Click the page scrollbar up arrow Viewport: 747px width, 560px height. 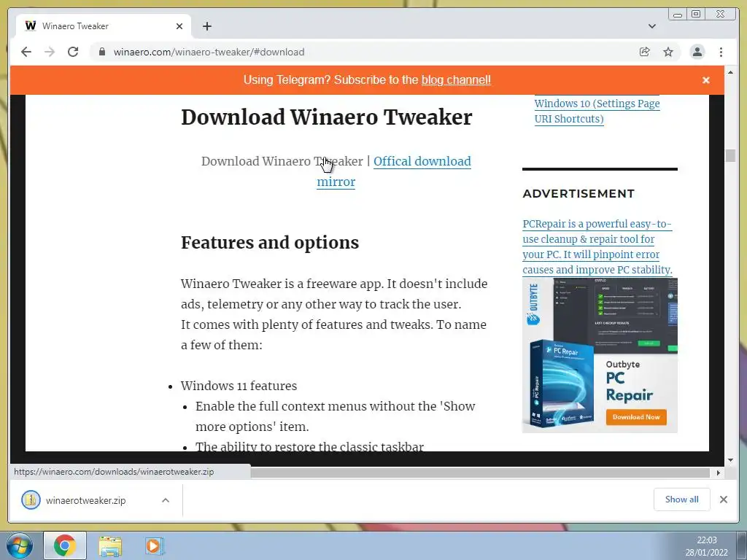730,72
